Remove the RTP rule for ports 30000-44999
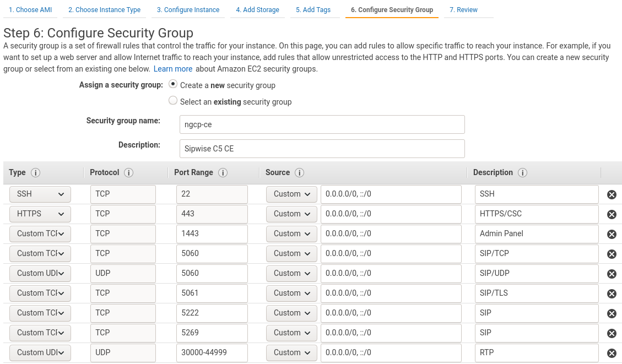 click(612, 352)
